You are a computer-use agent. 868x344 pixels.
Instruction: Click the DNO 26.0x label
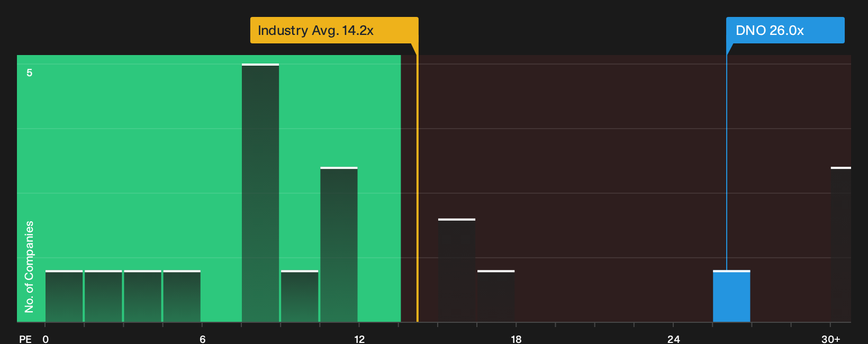785,30
